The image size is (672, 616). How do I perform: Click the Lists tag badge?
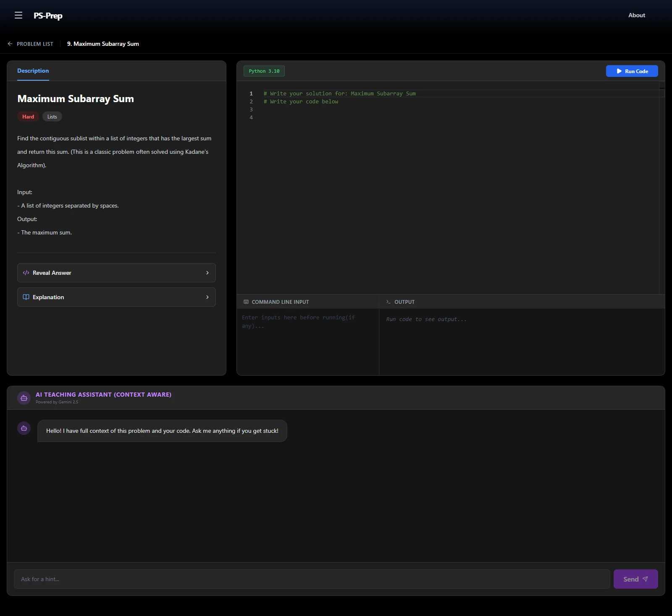(52, 117)
